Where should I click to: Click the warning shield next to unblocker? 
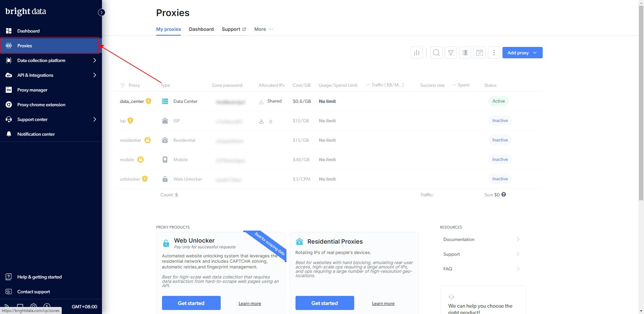[x=145, y=179]
